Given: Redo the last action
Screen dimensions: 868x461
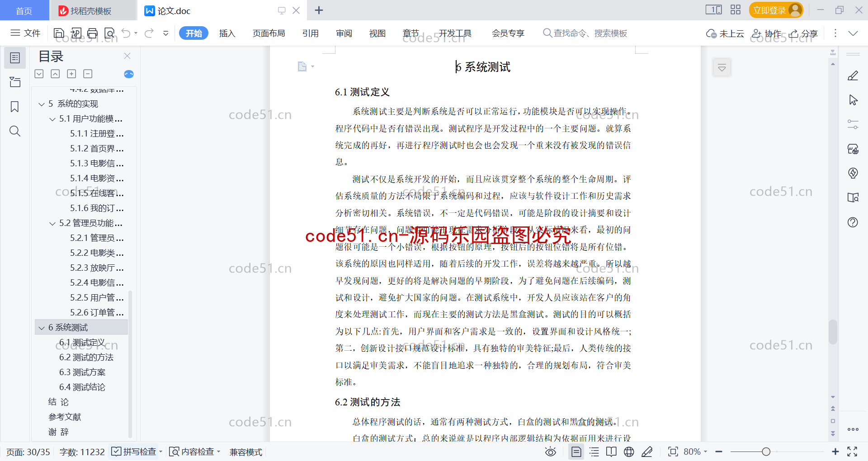Looking at the screenshot, I should coord(149,33).
